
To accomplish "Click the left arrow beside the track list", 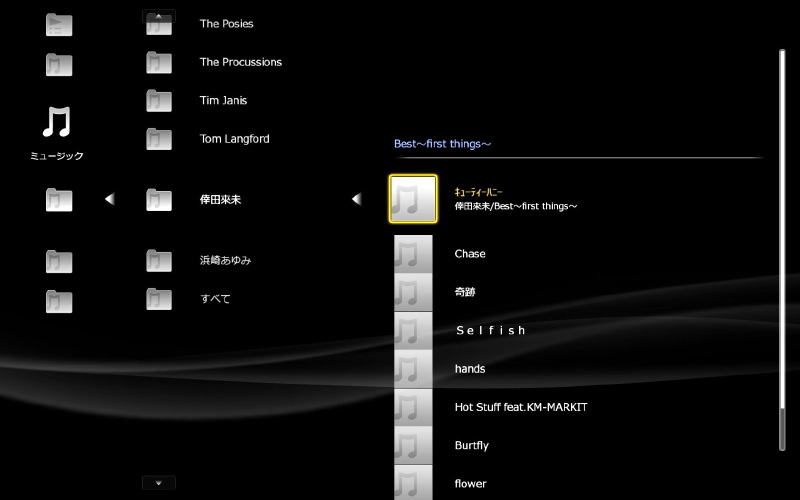I will click(356, 199).
